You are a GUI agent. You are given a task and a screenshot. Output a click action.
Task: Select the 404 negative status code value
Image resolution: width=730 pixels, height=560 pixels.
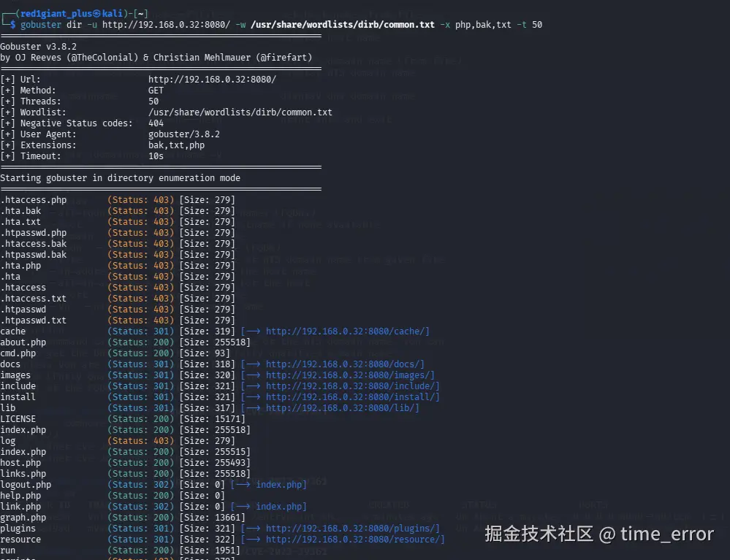point(156,123)
